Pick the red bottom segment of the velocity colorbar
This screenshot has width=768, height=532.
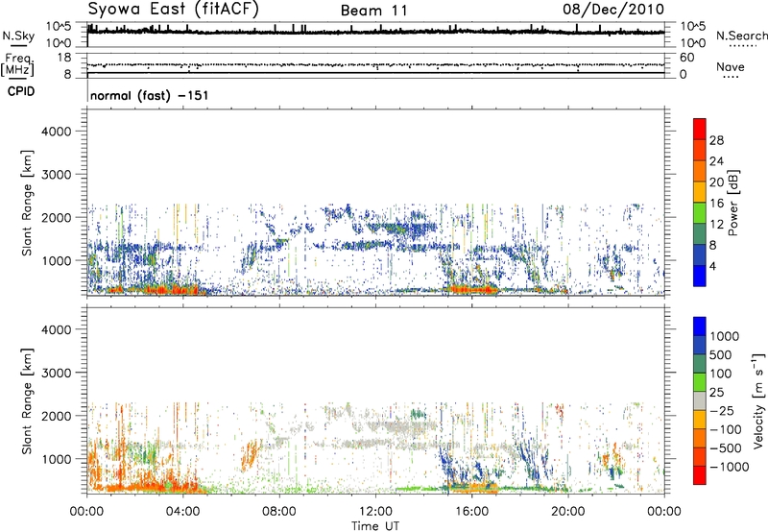click(700, 475)
